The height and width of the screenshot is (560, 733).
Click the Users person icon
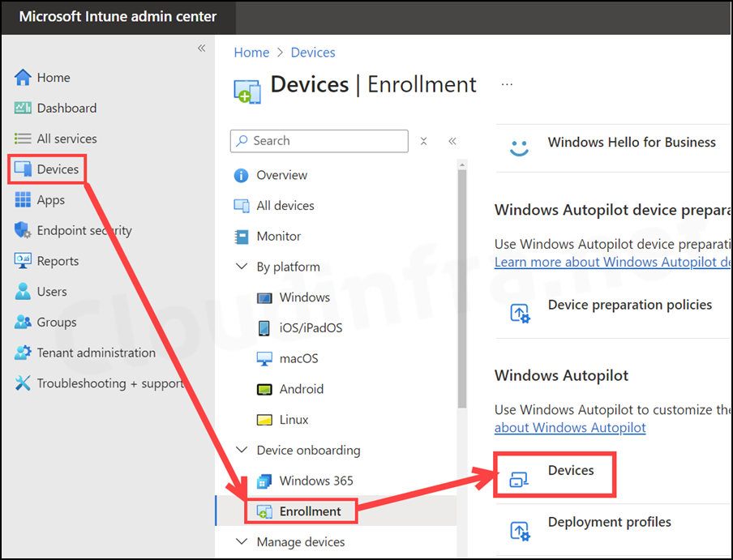(23, 292)
